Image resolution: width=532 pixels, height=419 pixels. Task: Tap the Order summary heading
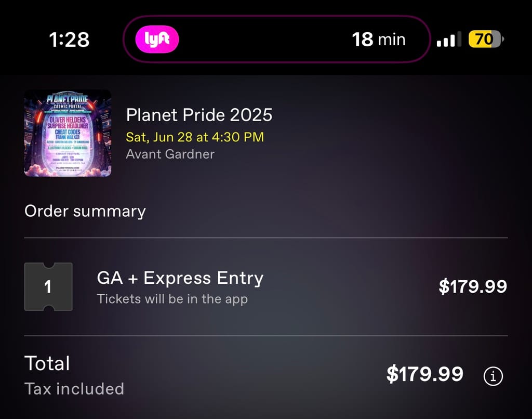click(85, 211)
